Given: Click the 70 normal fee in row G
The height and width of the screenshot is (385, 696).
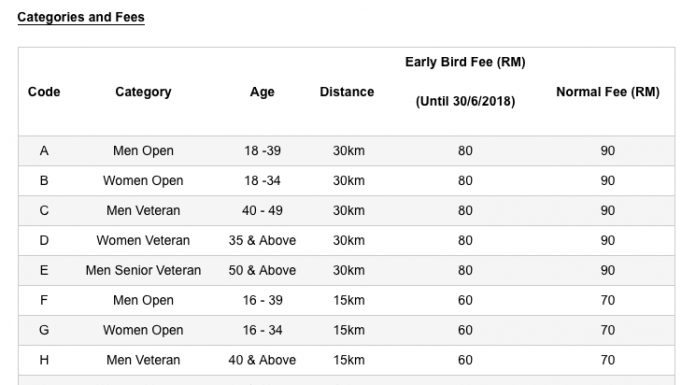Looking at the screenshot, I should pyautogui.click(x=608, y=330).
